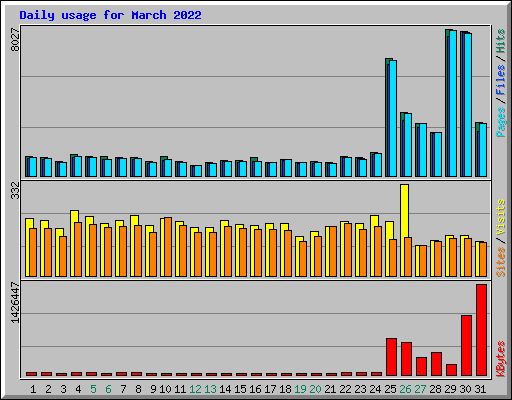Select the tallest cyan bar for day 29
Image resolution: width=512 pixels, height=400 pixels.
coord(453,104)
